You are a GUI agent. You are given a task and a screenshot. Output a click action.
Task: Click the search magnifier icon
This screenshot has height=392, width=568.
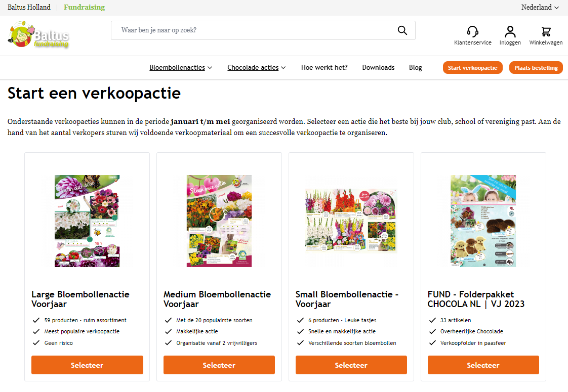pyautogui.click(x=402, y=30)
